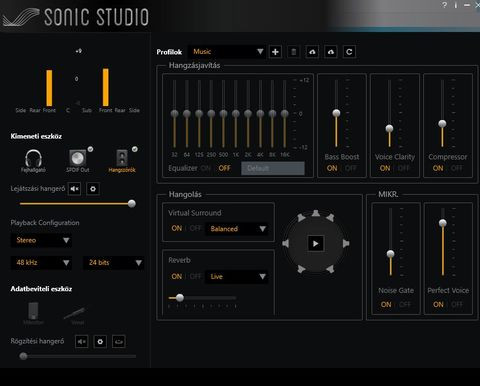The width and height of the screenshot is (480, 386).
Task: Click the Compressor slider handle
Action: (442, 124)
